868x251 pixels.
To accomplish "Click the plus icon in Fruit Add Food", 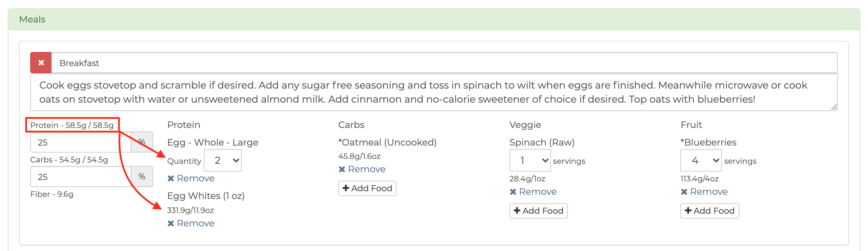I will tap(688, 211).
